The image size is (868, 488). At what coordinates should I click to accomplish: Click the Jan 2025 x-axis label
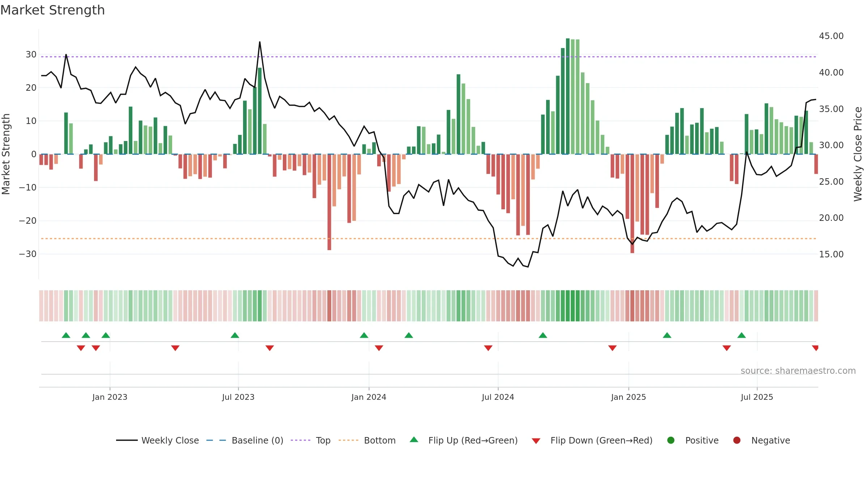coord(629,397)
